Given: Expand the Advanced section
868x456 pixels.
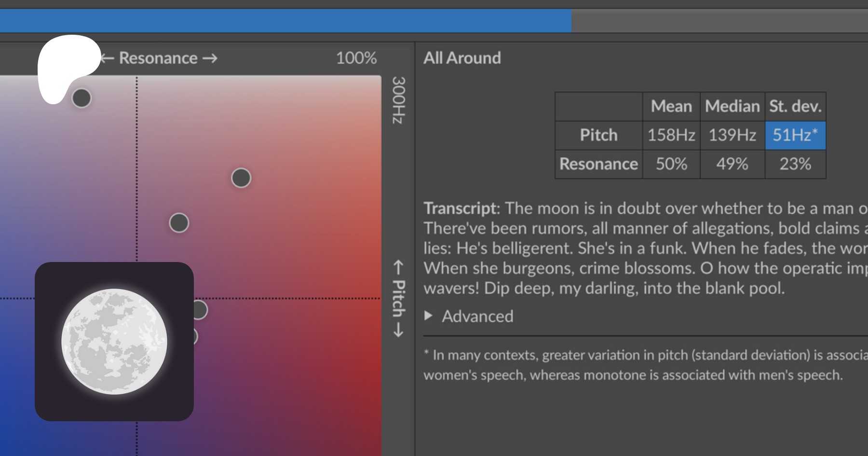Looking at the screenshot, I should click(x=477, y=316).
